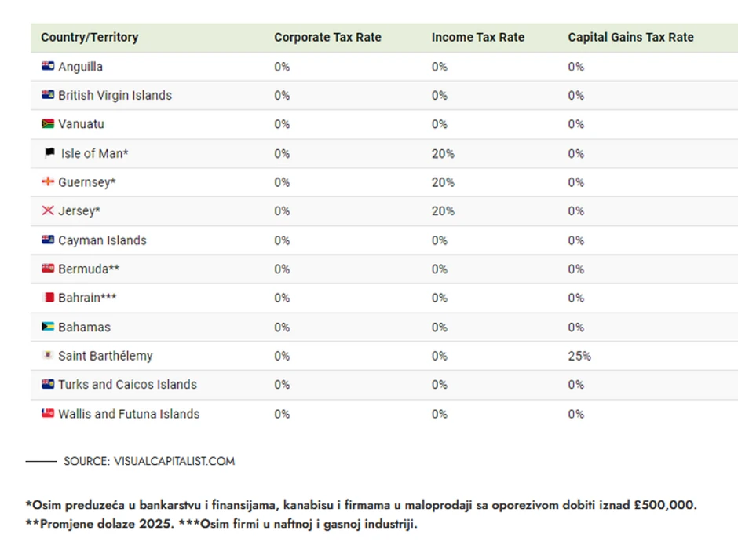Select the Saint Barthélemy flag icon

48,356
